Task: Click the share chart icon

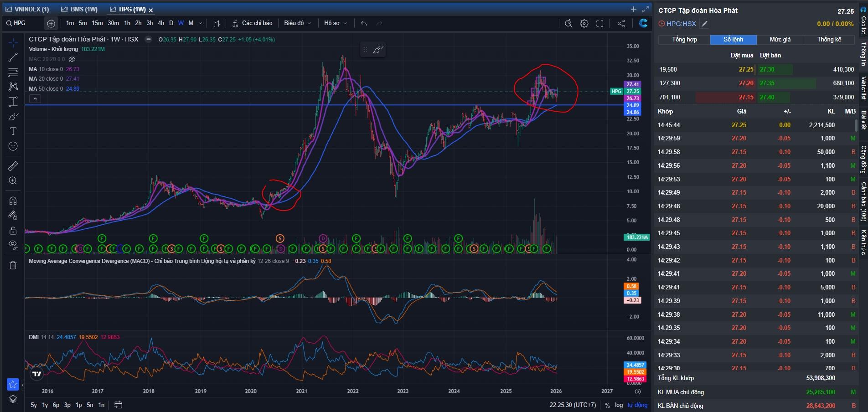Action: [x=621, y=23]
